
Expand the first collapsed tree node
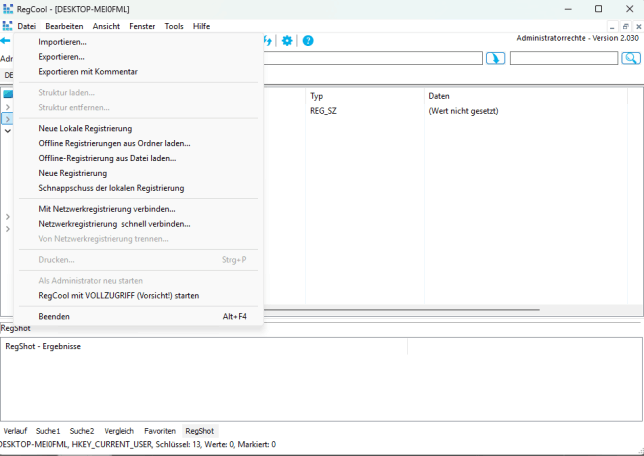click(x=7, y=107)
